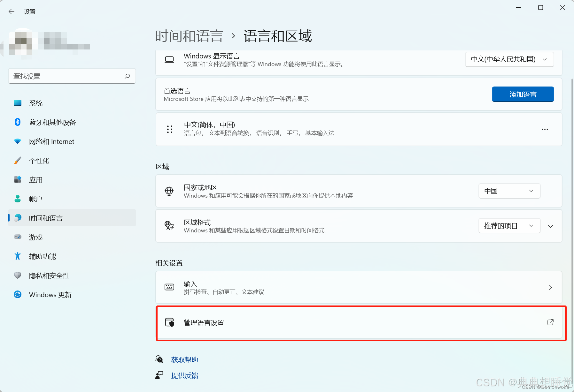The height and width of the screenshot is (392, 574).
Task: Click the Gaming controller icon
Action: coord(18,237)
